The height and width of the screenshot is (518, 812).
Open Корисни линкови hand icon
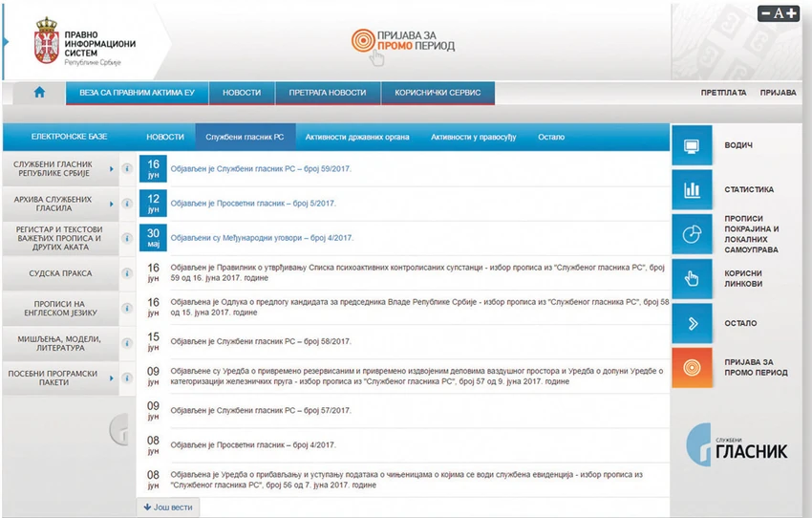(692, 279)
